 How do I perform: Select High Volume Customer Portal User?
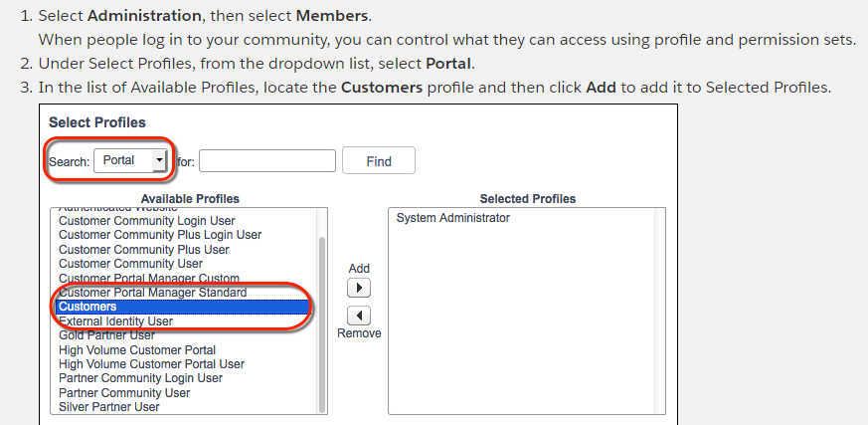(151, 364)
